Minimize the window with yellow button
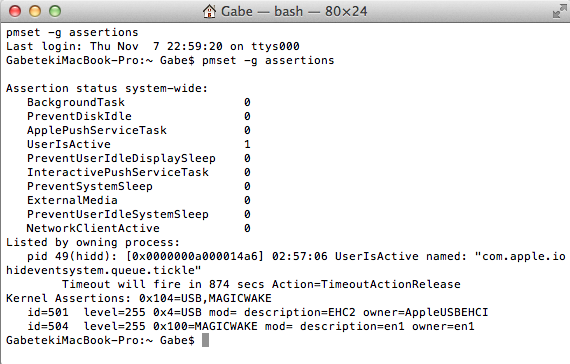The width and height of the screenshot is (570, 364). 35,11
